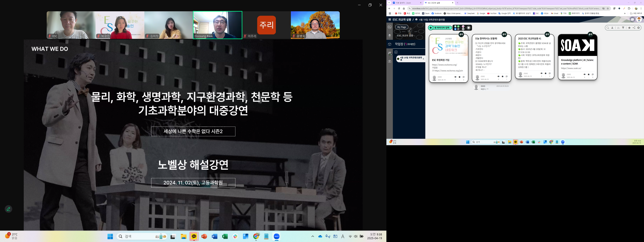644x242 pixels.
Task: Open KakaoTalk from the Windows taskbar
Action: [194, 236]
